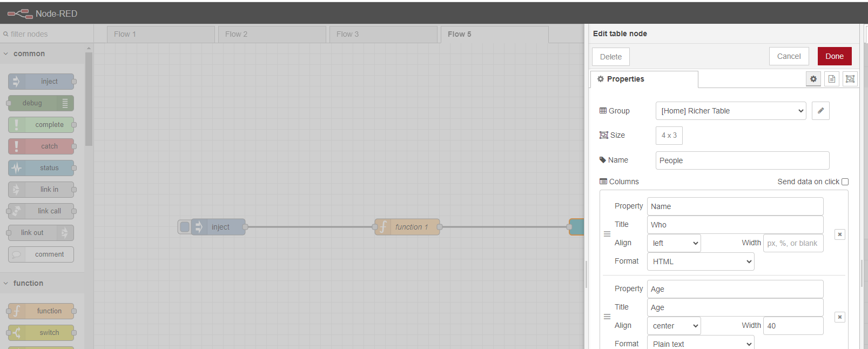Viewport: 868px width, 349px height.
Task: Select the status node in palette
Action: (41, 168)
